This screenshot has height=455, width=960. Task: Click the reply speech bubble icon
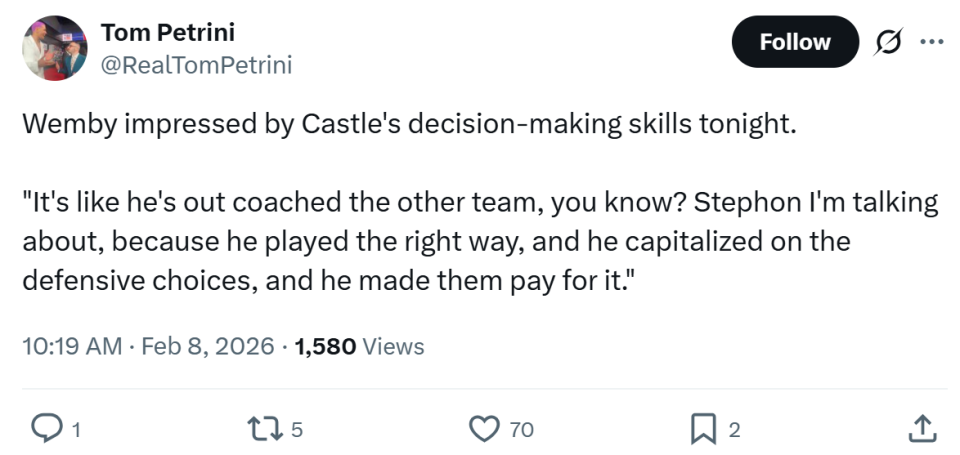[x=46, y=429]
